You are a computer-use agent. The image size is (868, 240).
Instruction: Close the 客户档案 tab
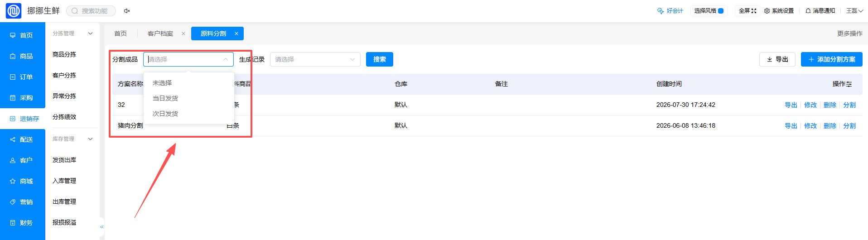(x=183, y=34)
